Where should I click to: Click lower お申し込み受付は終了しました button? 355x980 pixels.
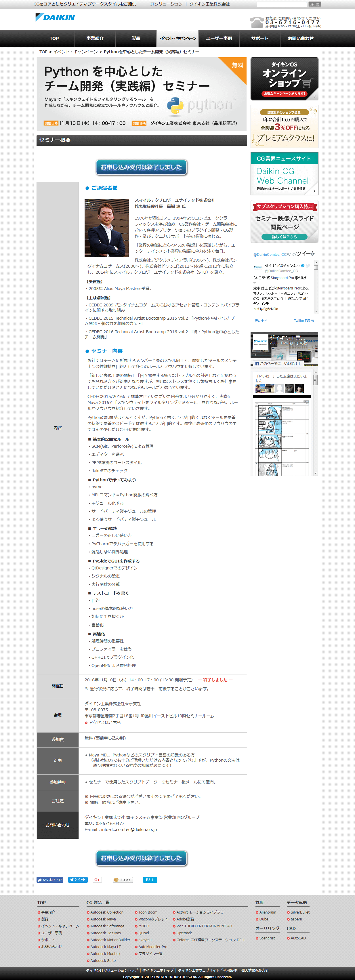142,858
